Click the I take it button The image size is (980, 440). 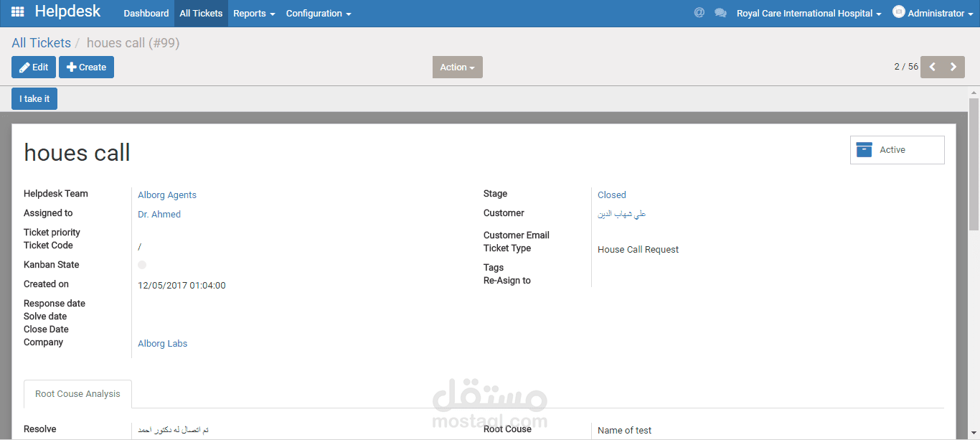(34, 98)
